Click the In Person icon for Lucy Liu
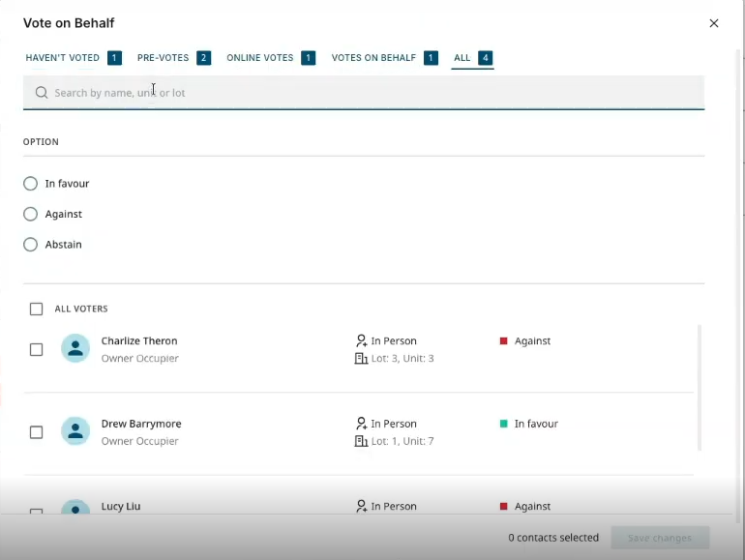Screen dimensions: 745x560 361,506
